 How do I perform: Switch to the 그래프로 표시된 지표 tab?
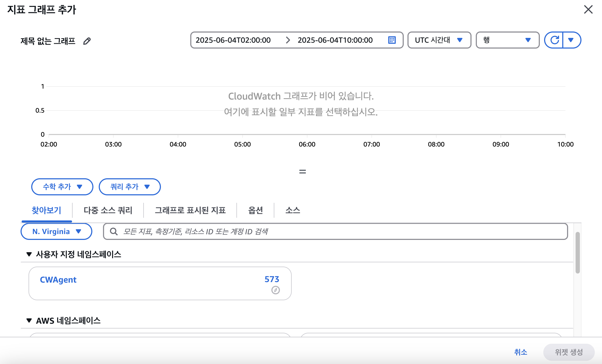pyautogui.click(x=190, y=210)
